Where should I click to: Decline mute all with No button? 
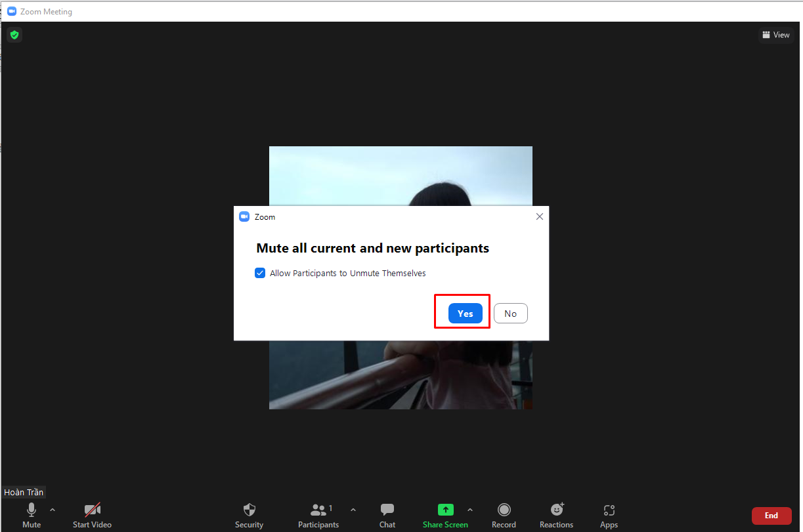point(511,314)
